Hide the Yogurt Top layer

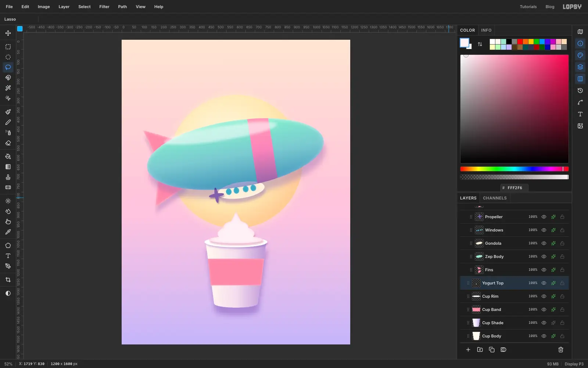point(544,283)
